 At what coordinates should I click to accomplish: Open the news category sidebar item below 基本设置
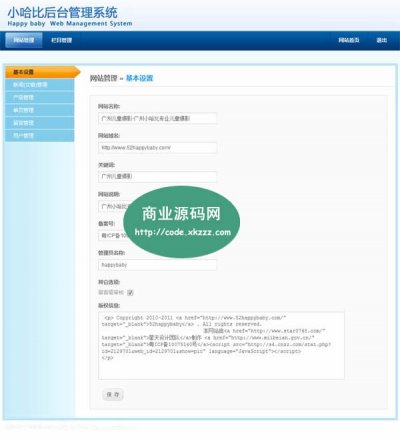click(x=39, y=85)
